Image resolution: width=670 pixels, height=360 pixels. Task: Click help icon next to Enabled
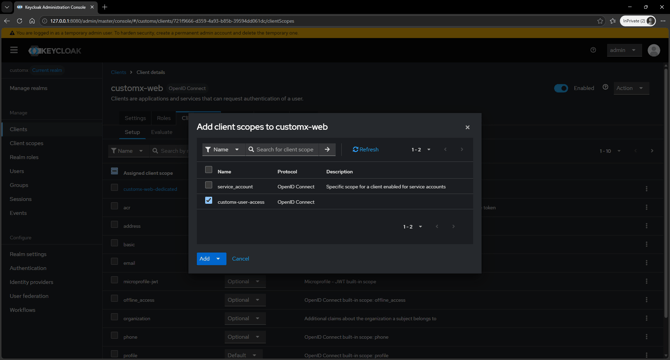coord(605,87)
